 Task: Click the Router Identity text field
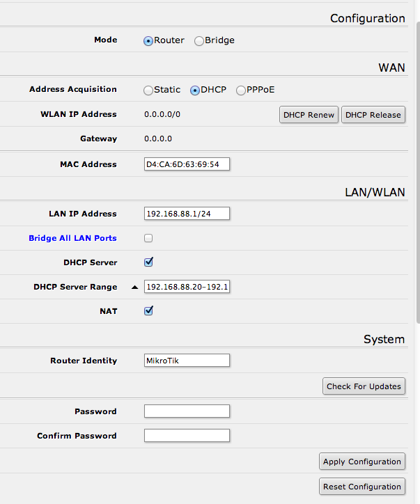coord(187,361)
